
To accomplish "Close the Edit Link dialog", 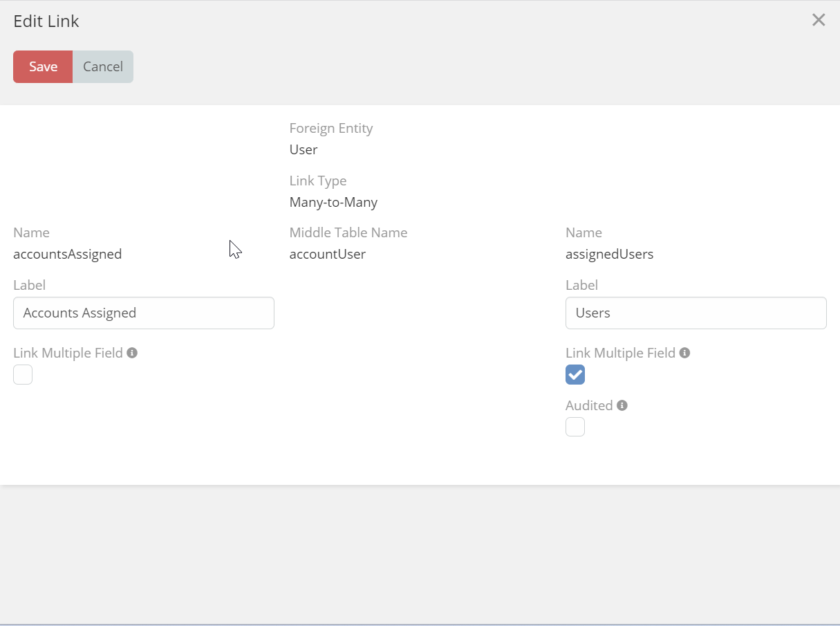I will pyautogui.click(x=819, y=20).
